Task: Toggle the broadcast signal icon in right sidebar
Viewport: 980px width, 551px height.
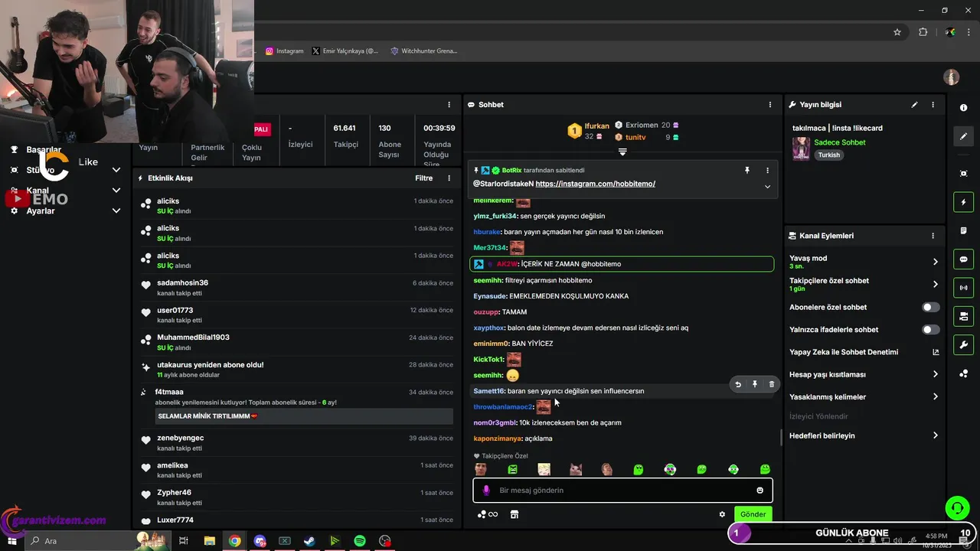Action: [x=963, y=288]
